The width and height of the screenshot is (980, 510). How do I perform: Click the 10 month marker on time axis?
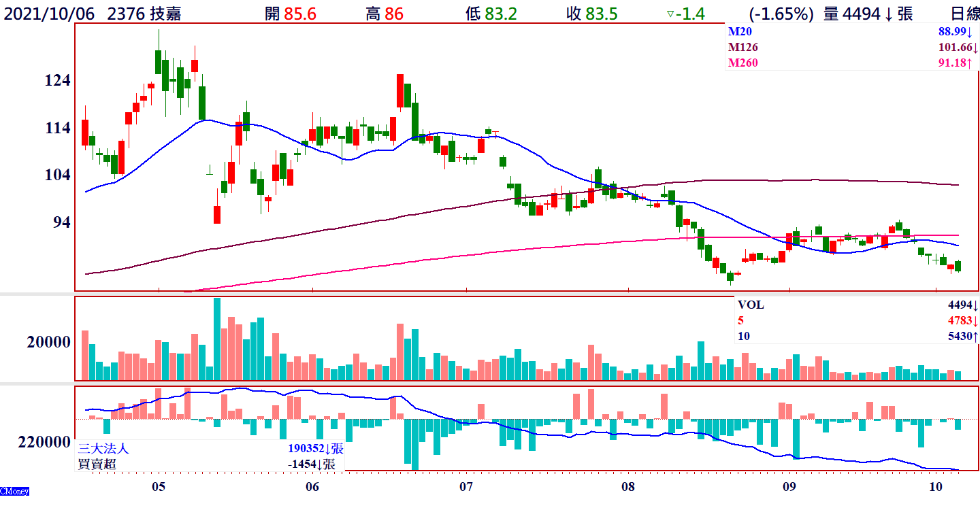pyautogui.click(x=936, y=487)
